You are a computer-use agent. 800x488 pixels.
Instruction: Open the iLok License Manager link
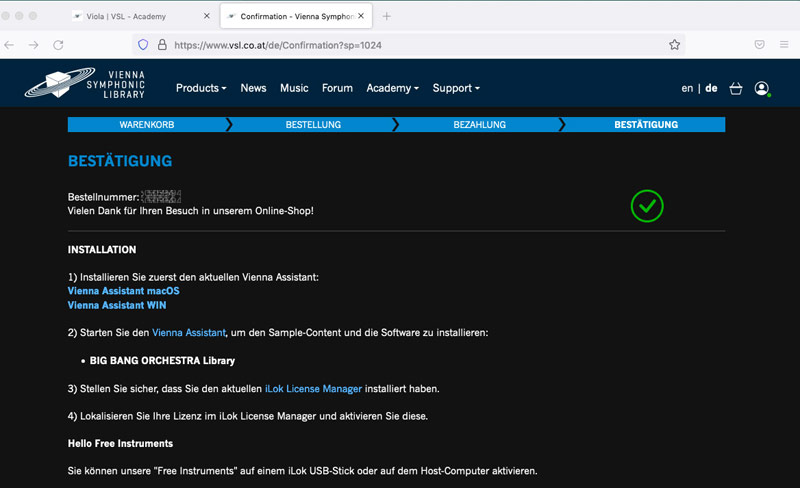[x=313, y=388]
